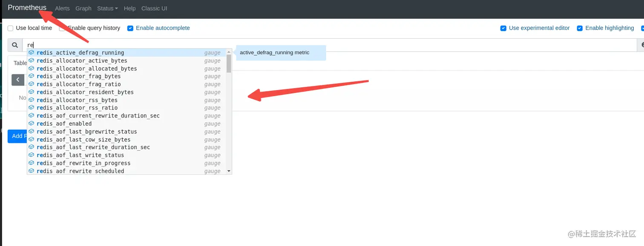Click metric icon beside redis_aof_last_bgrewrite_status
This screenshot has height=246, width=644.
(x=32, y=132)
